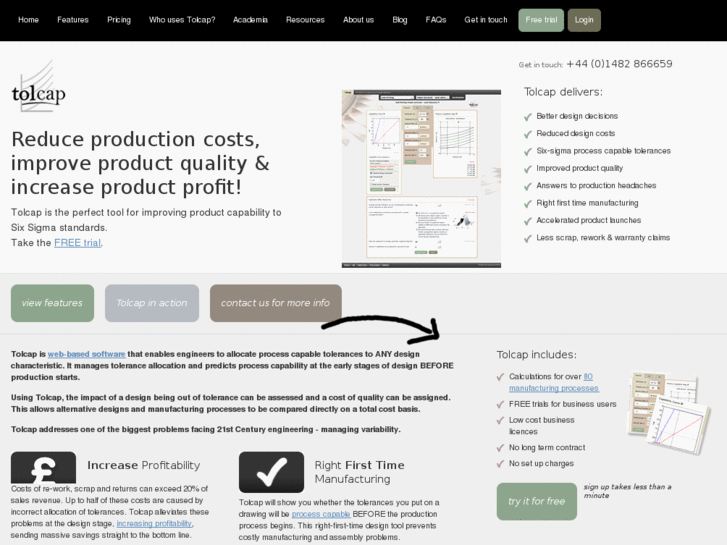Click About us in the top bar
The height and width of the screenshot is (545, 727).
tap(358, 20)
